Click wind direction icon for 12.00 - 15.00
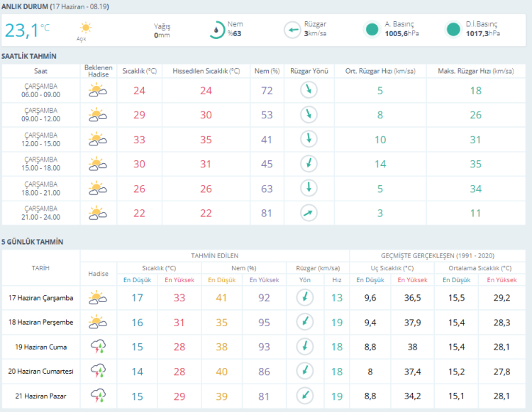Image resolution: width=532 pixels, height=412 pixels. [309, 139]
